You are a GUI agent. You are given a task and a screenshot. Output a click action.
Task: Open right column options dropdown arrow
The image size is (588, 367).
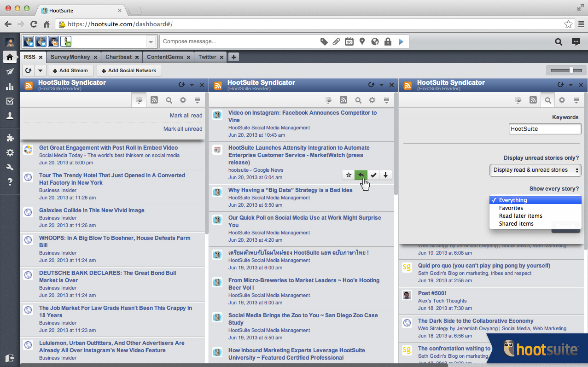[x=571, y=85]
